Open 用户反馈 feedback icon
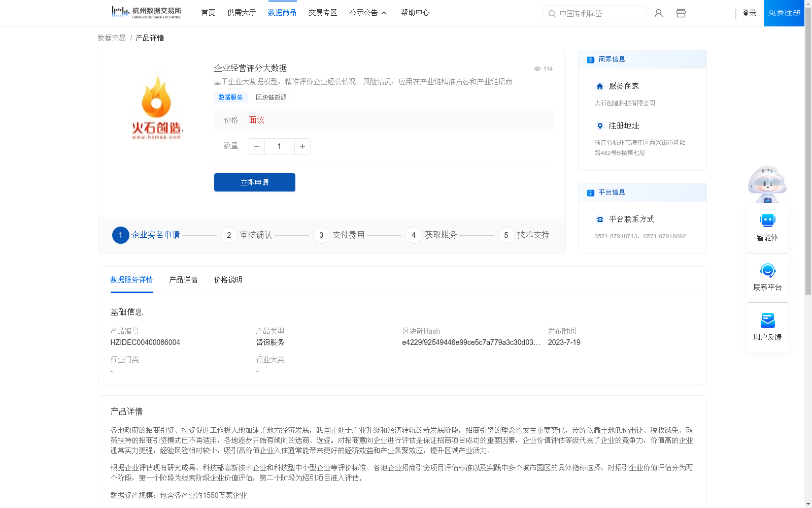This screenshot has height=508, width=812. (x=767, y=320)
